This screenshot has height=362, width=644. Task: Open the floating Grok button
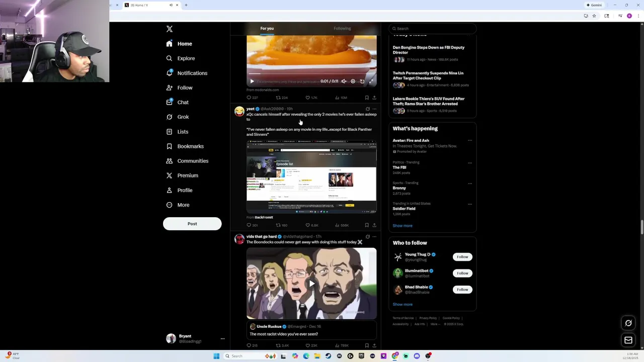pos(628,323)
